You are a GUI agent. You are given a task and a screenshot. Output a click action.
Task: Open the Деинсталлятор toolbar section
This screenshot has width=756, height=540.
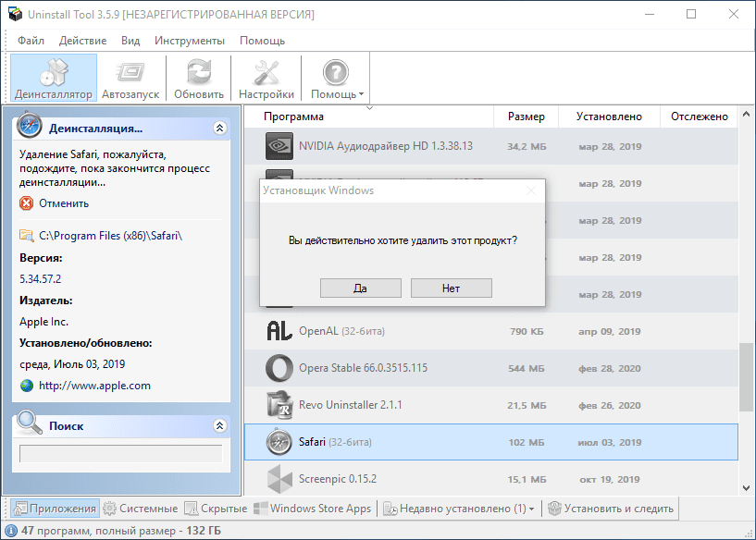[x=54, y=78]
